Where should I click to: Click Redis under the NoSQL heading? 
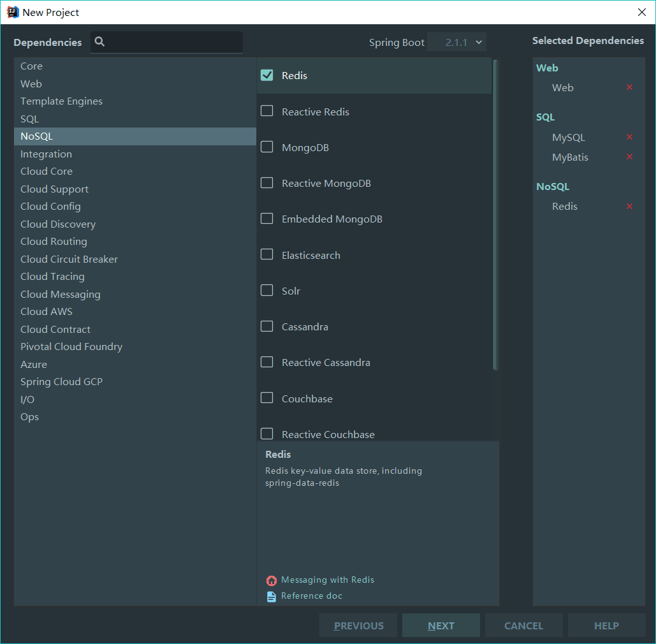[565, 207]
